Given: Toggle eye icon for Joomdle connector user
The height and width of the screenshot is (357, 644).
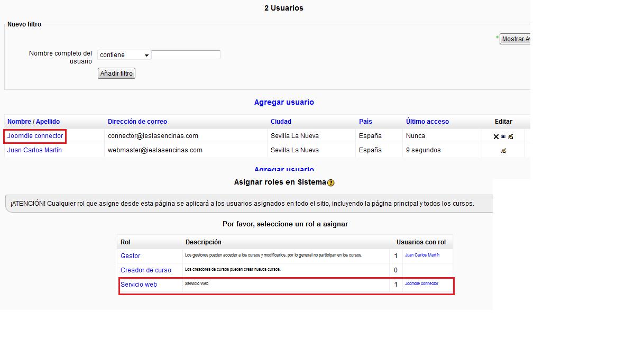Looking at the screenshot, I should (x=503, y=136).
